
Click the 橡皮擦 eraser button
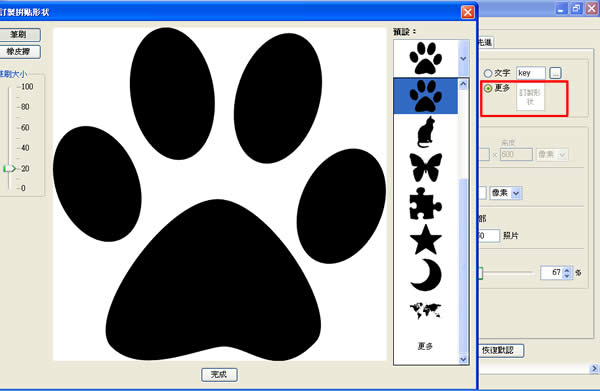click(x=19, y=52)
